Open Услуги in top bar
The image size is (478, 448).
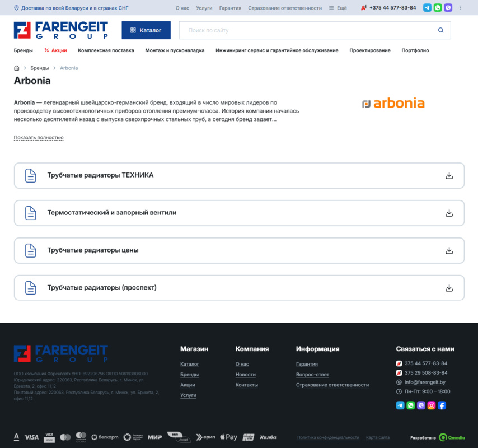(x=204, y=8)
